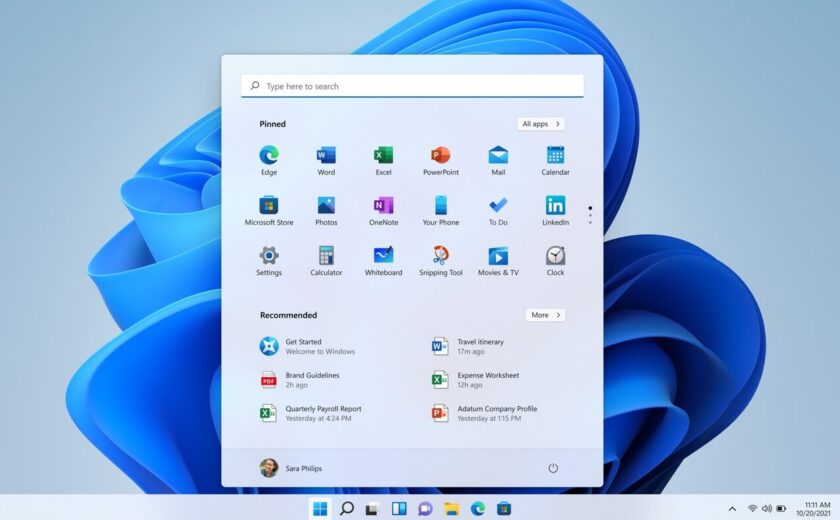Click the Start button on the taskbar
The width and height of the screenshot is (840, 520).
(320, 508)
